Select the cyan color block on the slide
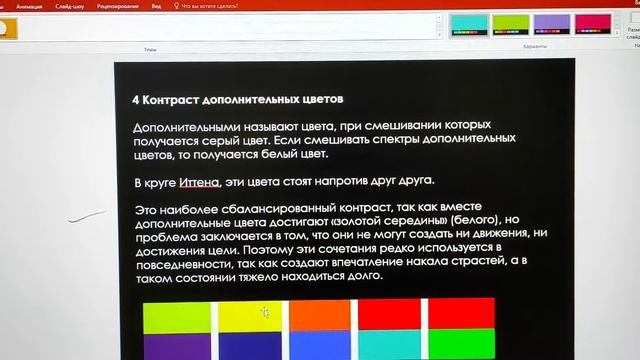 389,345
